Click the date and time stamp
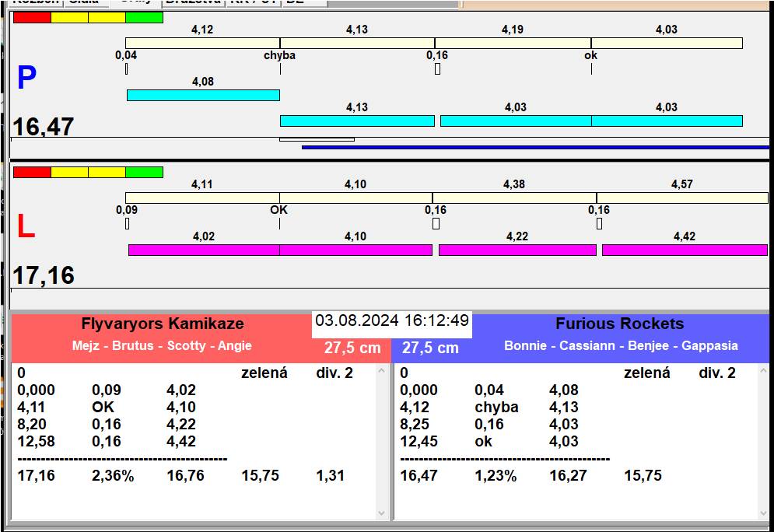Image resolution: width=774 pixels, height=532 pixels. [392, 320]
